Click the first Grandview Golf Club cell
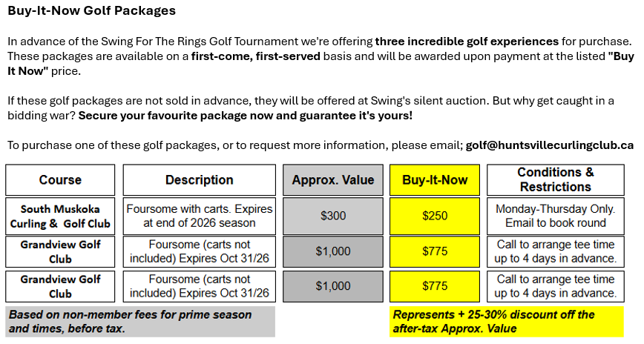Screen dimensions: 644x344 click(60, 251)
